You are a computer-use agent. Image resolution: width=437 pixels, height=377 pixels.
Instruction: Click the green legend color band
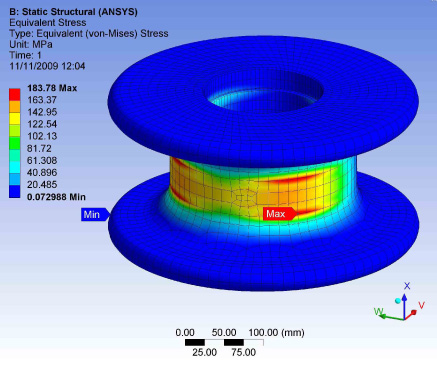point(15,143)
